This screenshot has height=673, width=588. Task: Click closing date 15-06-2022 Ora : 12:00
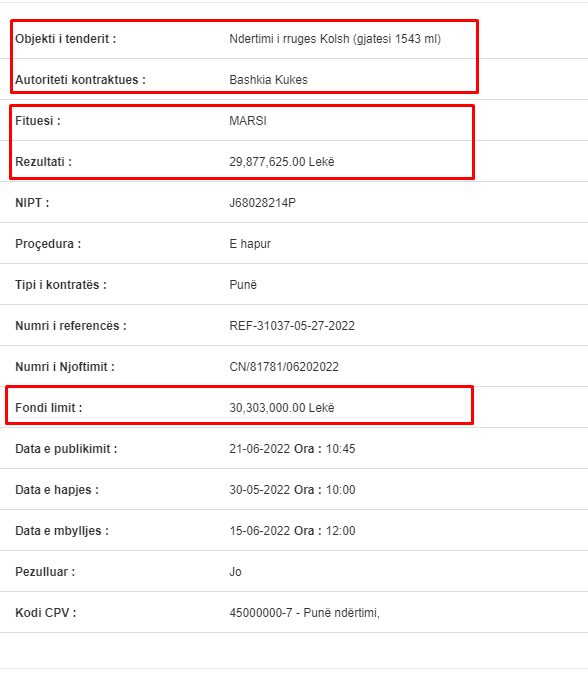pos(292,531)
